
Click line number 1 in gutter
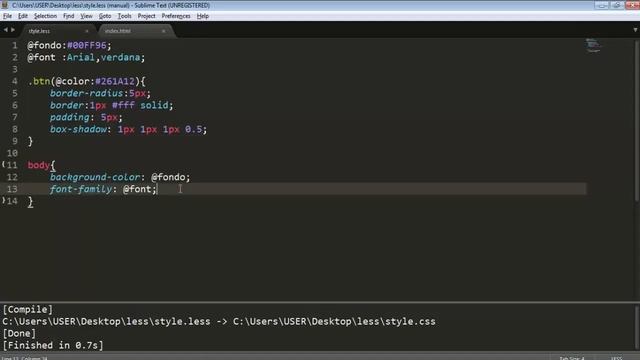click(x=15, y=45)
